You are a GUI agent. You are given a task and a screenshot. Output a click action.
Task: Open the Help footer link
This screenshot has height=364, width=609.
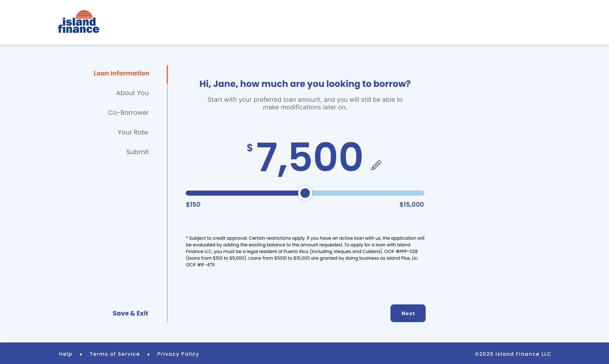(x=66, y=354)
